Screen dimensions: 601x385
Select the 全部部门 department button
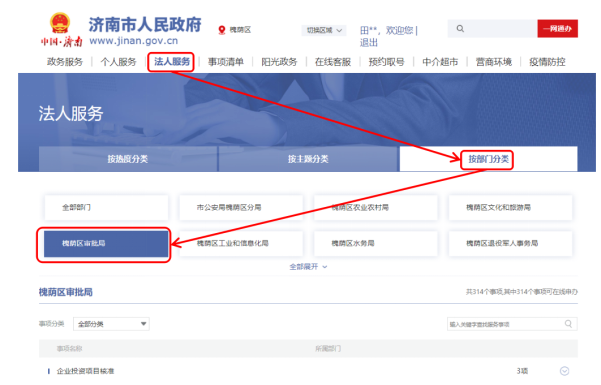[x=106, y=207]
